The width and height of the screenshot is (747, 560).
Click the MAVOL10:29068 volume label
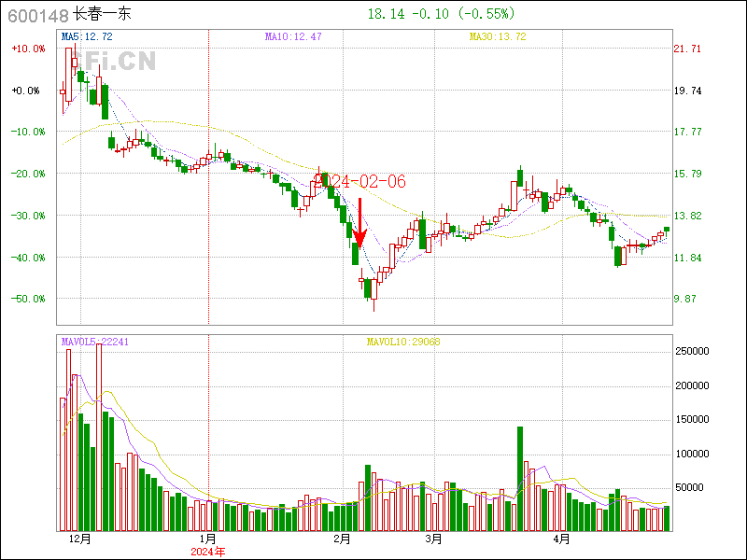click(x=402, y=343)
